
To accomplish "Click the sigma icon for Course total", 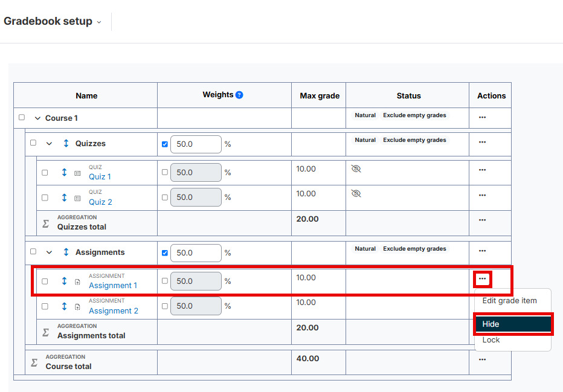I will [34, 362].
